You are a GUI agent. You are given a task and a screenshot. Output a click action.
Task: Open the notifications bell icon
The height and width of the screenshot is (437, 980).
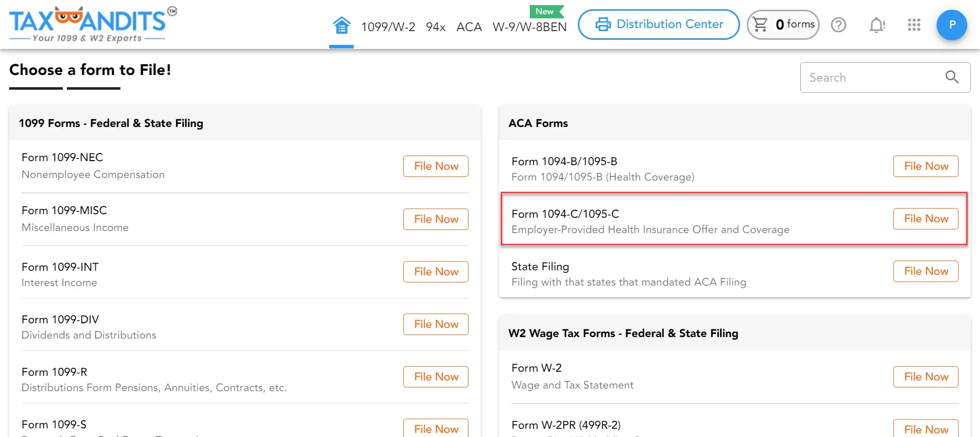877,25
